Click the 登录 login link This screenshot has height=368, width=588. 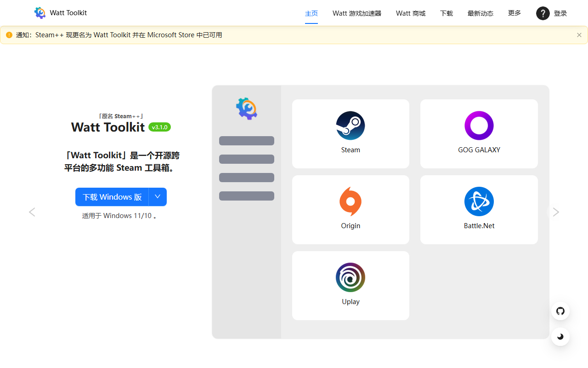(x=560, y=13)
